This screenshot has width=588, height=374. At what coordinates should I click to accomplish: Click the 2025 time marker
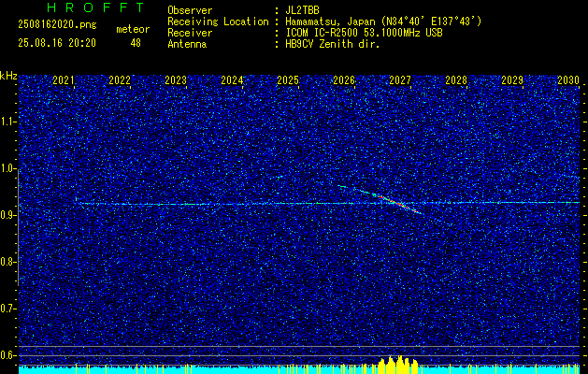pos(288,80)
